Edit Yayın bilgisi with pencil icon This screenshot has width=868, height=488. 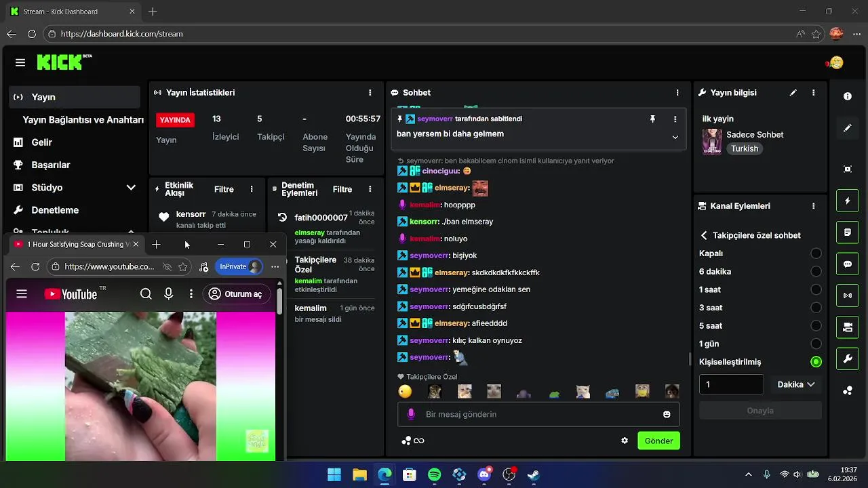(x=793, y=93)
